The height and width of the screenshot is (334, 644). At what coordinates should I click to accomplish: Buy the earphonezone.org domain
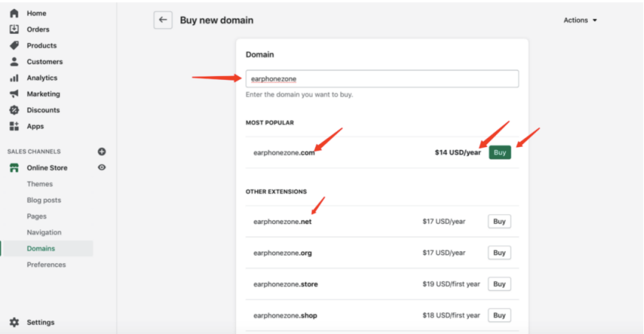point(499,252)
